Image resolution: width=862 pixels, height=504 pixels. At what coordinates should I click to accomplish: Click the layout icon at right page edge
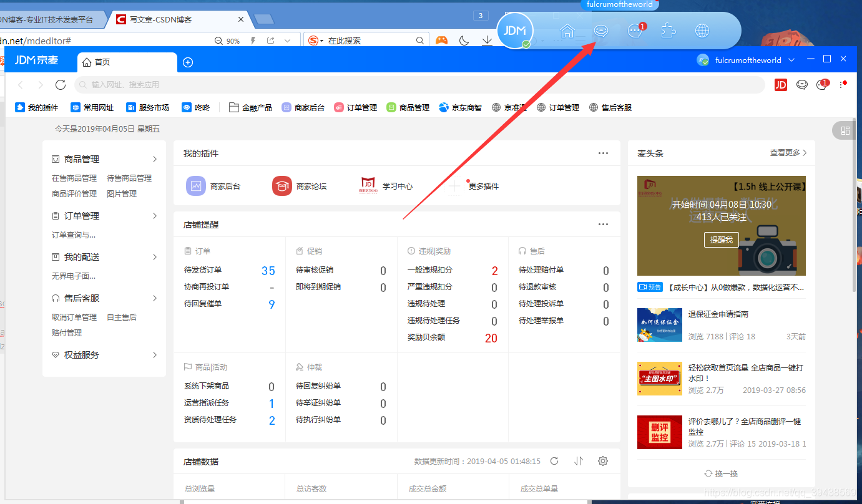[x=845, y=130]
